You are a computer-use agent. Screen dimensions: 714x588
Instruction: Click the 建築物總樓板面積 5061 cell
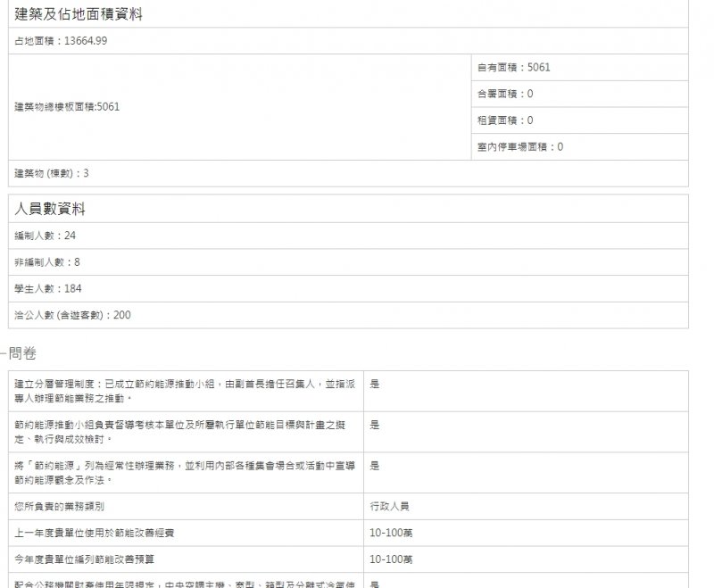pyautogui.click(x=67, y=107)
